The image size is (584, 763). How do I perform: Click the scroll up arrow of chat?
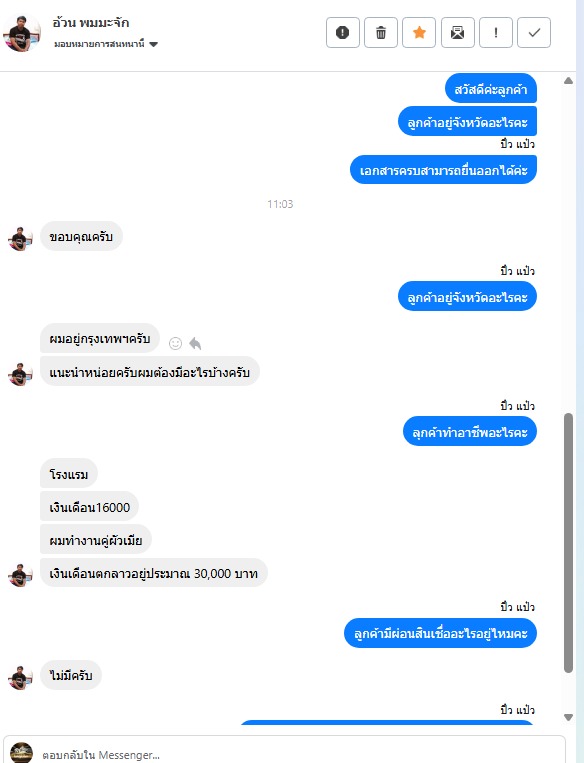[568, 81]
